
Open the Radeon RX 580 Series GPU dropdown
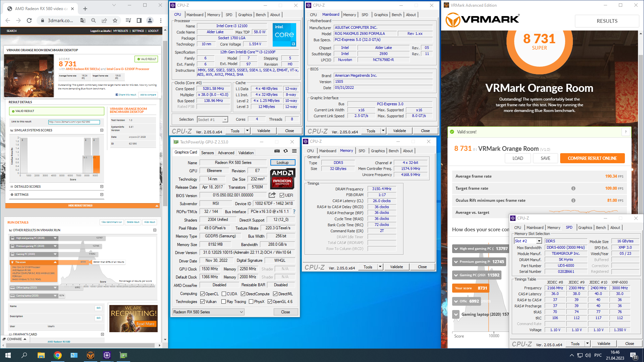coord(208,312)
